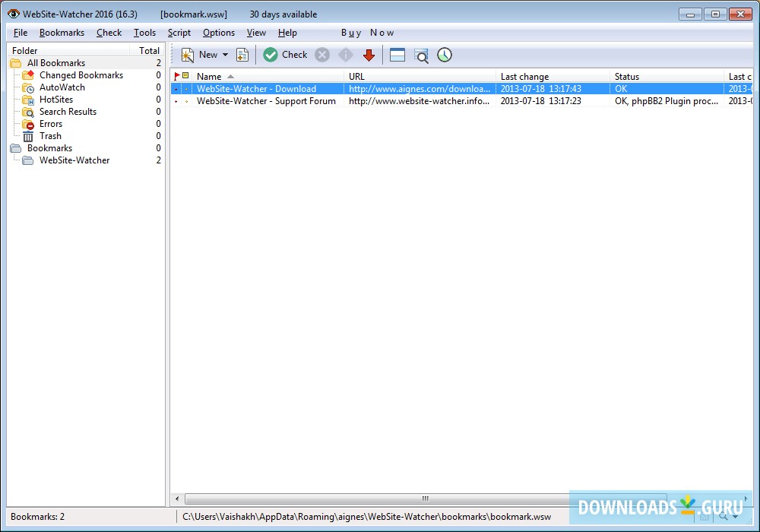Image resolution: width=760 pixels, height=532 pixels.
Task: Click the HotSites folder icon
Action: tap(28, 100)
